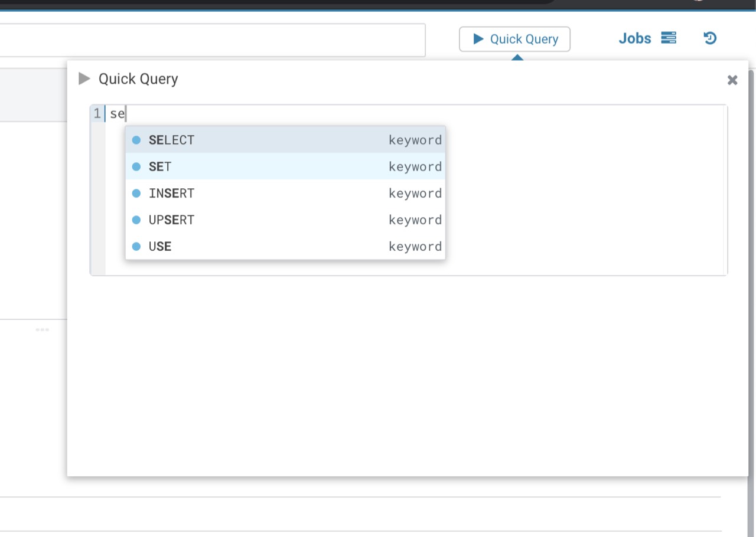Click the blue dot beside SELECT
The image size is (756, 537).
coord(136,140)
